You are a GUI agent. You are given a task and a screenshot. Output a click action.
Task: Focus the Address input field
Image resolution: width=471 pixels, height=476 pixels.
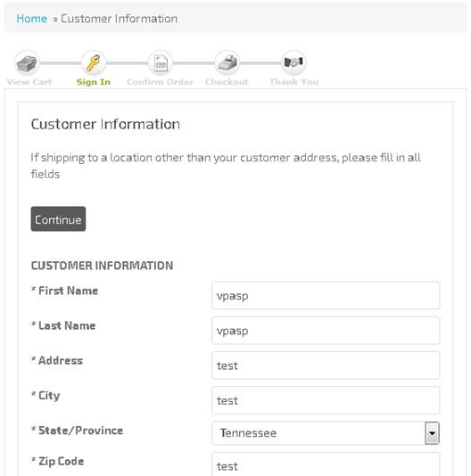point(326,365)
